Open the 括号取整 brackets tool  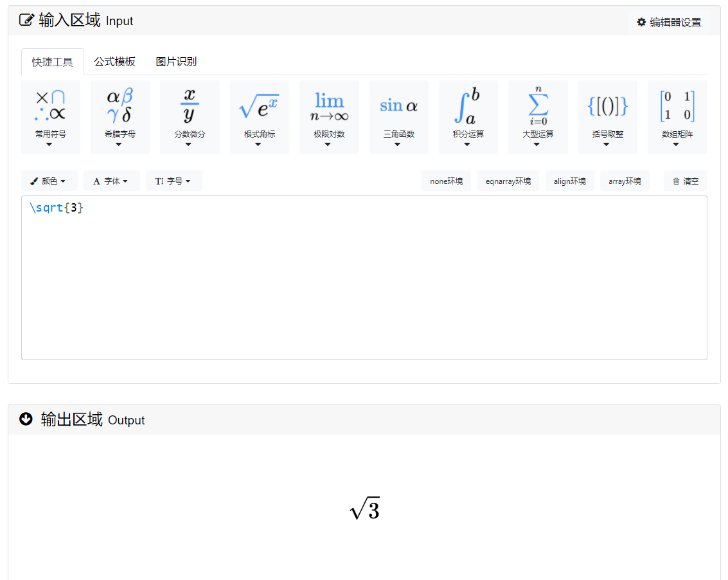[608, 117]
